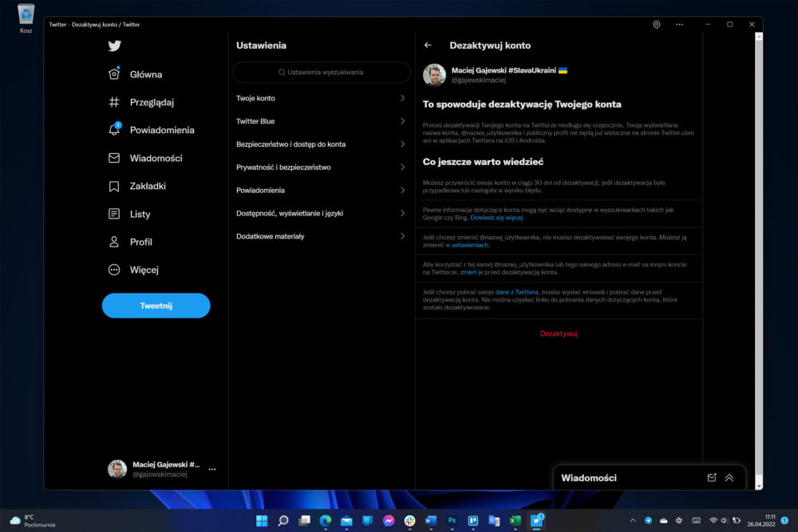Click the Twitter bird logo

114,45
